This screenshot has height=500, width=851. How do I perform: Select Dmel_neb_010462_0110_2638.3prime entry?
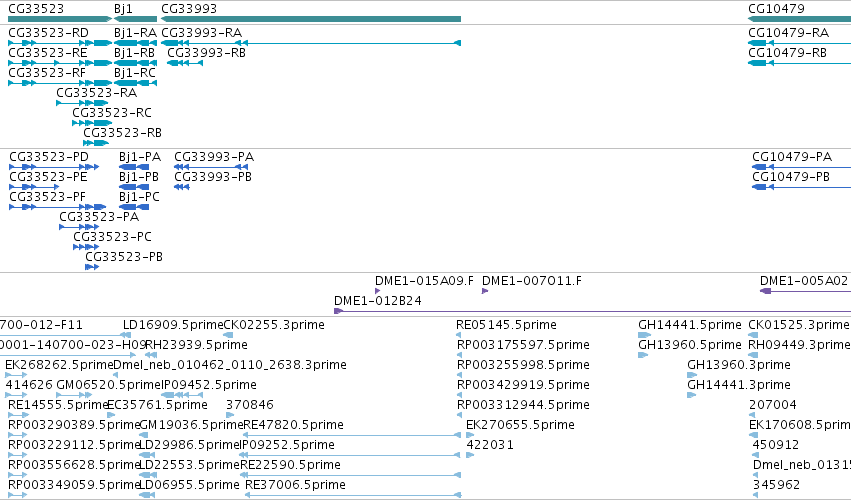116,375
